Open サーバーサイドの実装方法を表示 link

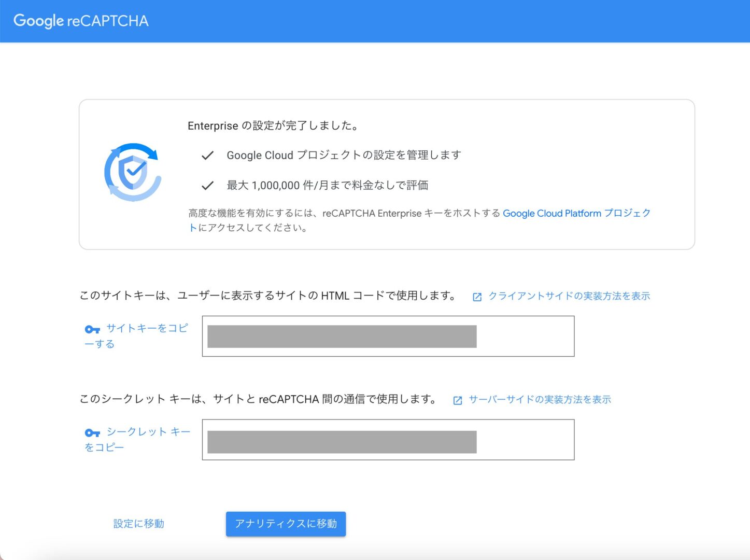pos(540,399)
